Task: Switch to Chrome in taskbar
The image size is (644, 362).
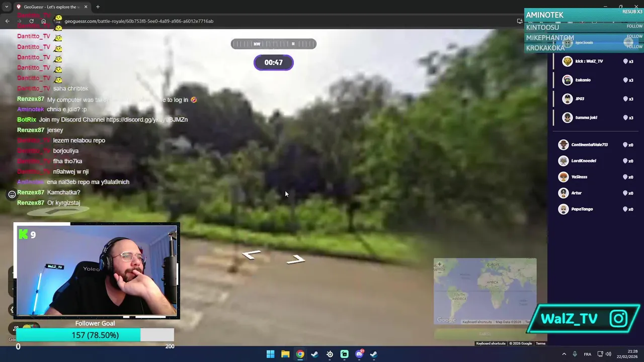Action: pos(300,354)
